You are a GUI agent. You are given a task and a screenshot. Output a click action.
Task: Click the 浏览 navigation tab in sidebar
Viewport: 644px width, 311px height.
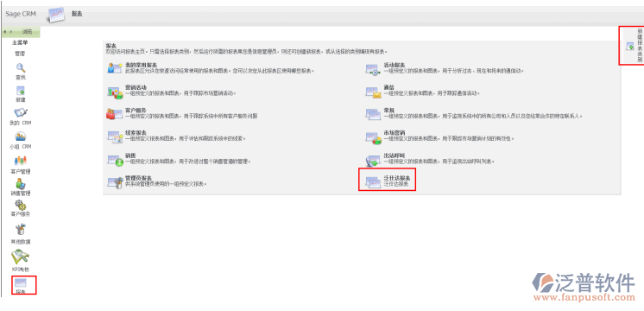[x=27, y=32]
